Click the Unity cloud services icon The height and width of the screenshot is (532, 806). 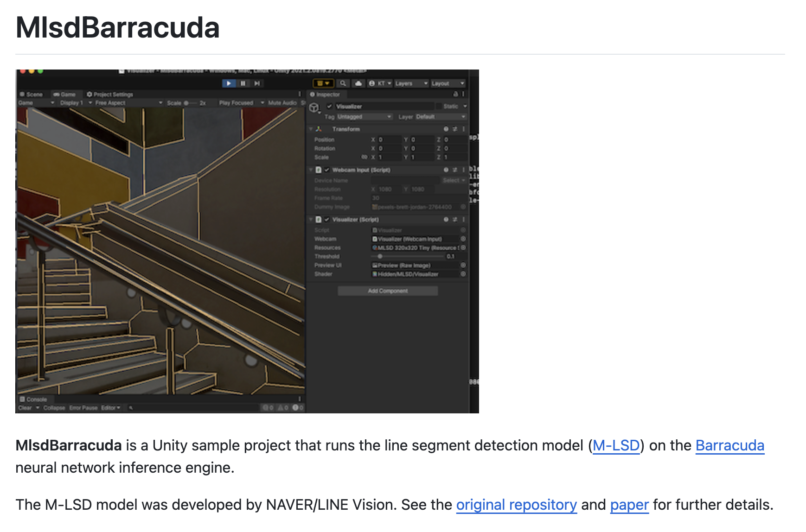(358, 83)
